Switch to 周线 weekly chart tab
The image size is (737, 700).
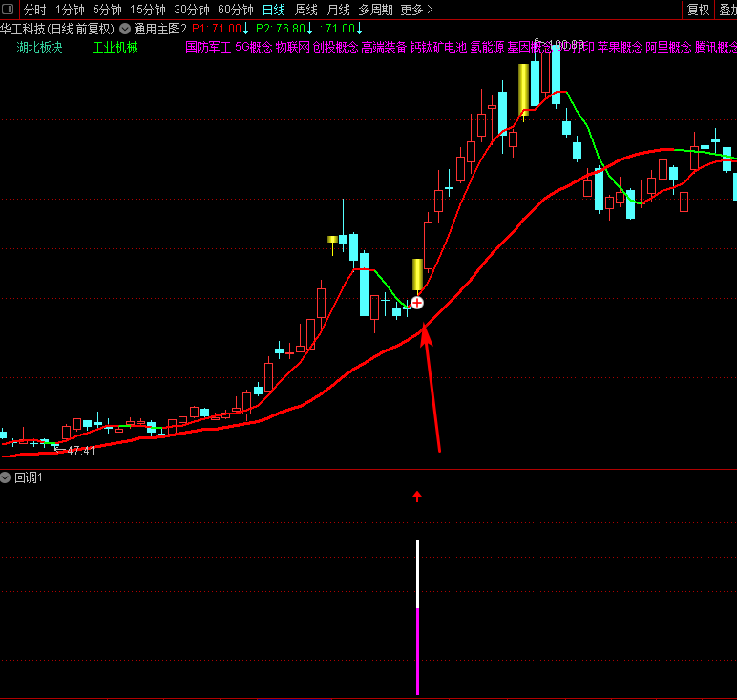[x=306, y=10]
